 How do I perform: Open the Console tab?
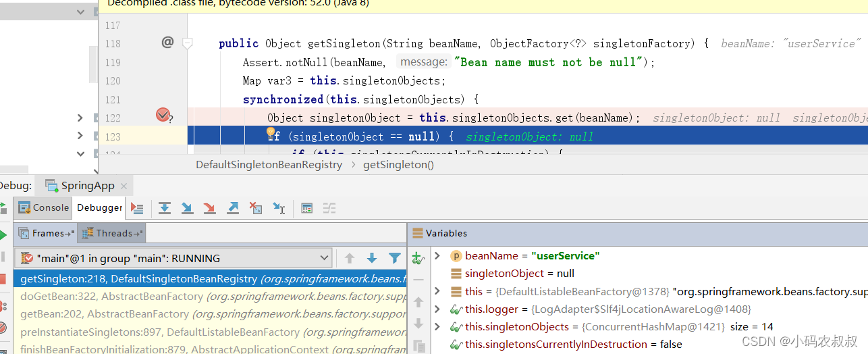44,207
